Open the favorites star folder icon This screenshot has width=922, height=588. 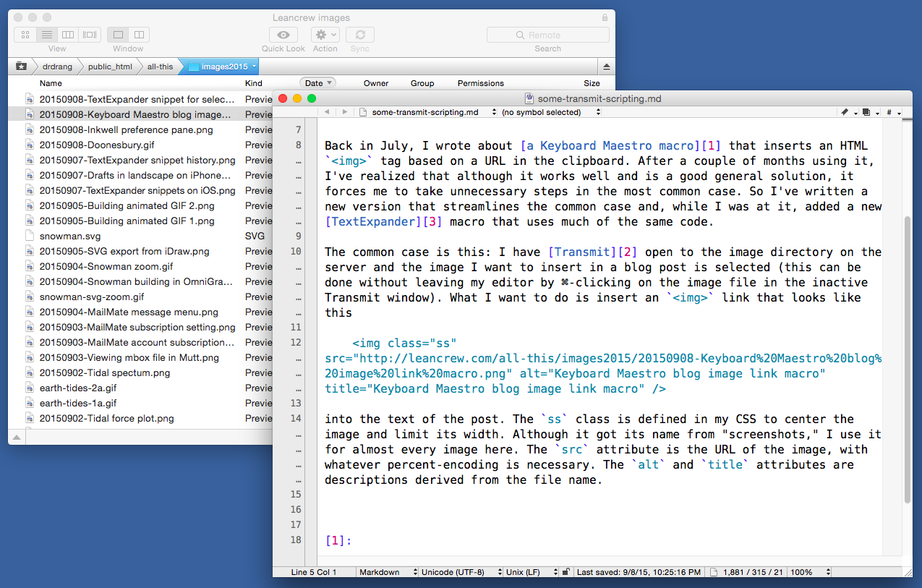pos(22,67)
